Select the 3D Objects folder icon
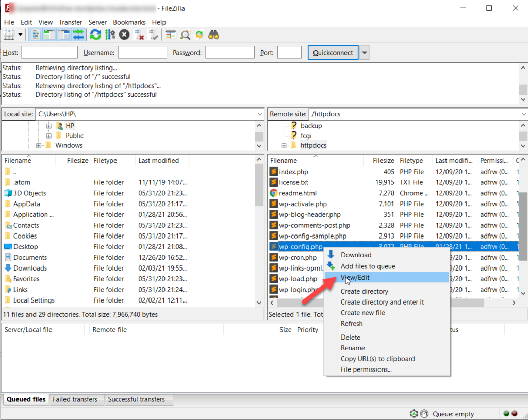Viewport: 528px width, 420px height. [x=8, y=193]
